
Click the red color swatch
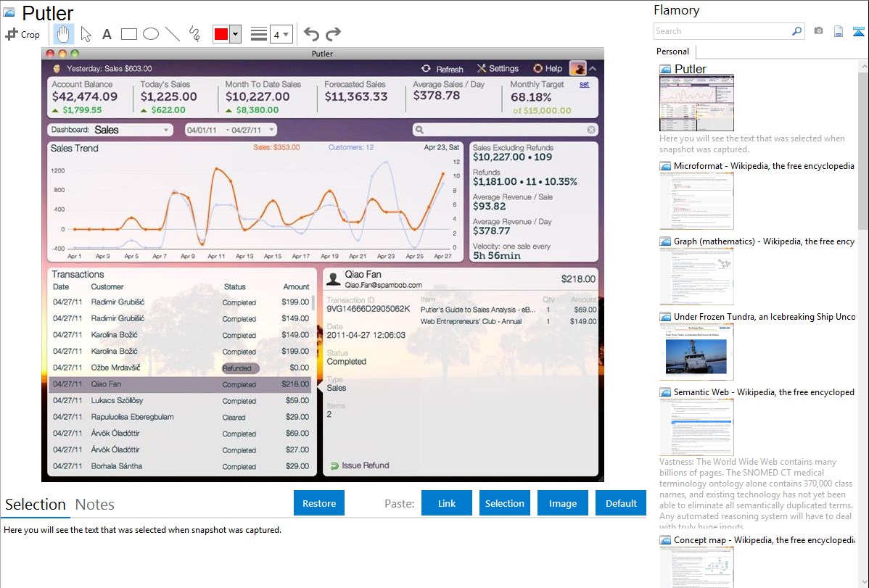[221, 34]
